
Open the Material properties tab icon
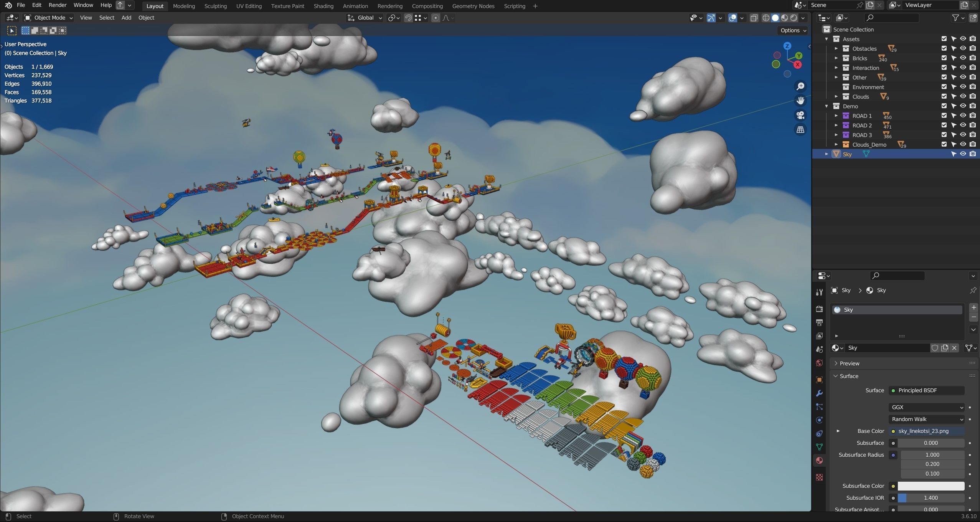[x=819, y=460]
